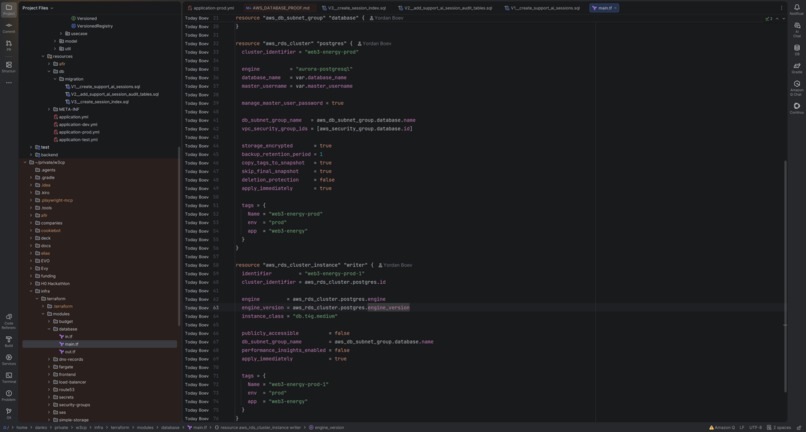The image size is (806, 432).
Task: Click 'modules' in the breadcrumb path
Action: [x=144, y=427]
